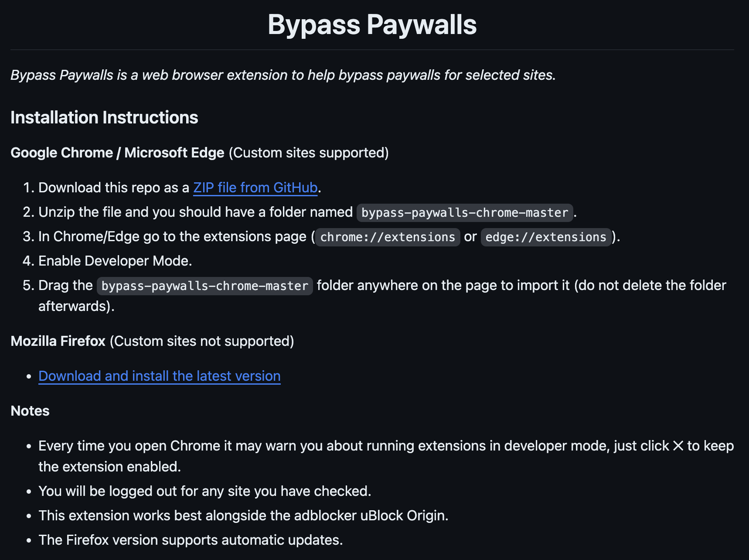Click the Firefox automatic updates note
The width and height of the screenshot is (749, 560).
coord(191,540)
